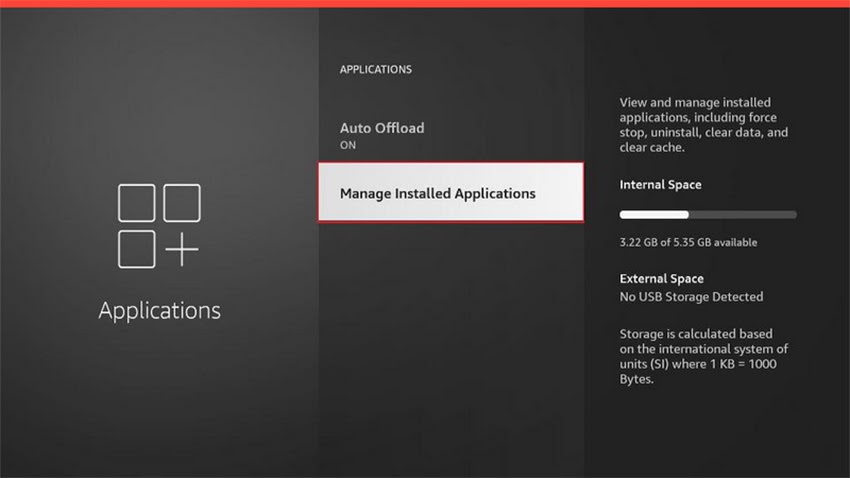Click the APPLICATIONS section header
The image size is (850, 478).
pos(376,69)
